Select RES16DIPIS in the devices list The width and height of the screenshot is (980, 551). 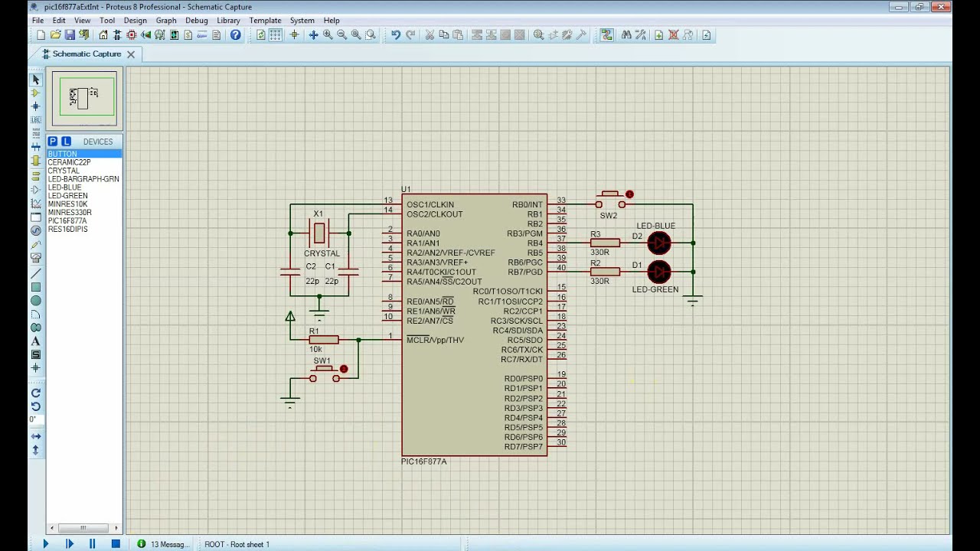click(x=84, y=229)
